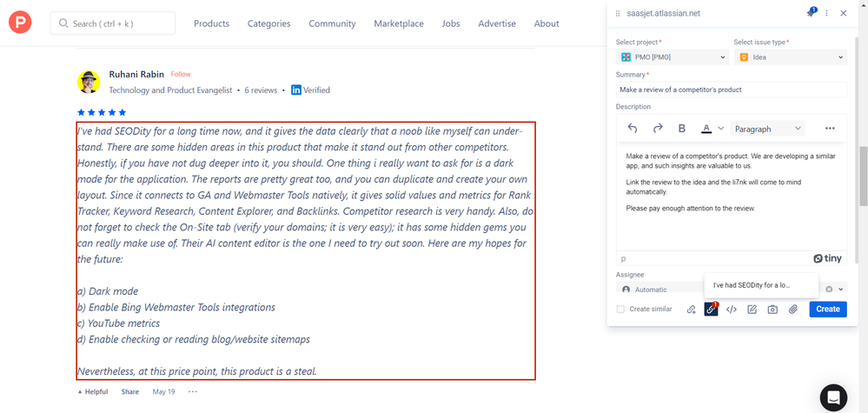Click the PMO project icon
The width and height of the screenshot is (868, 413).
click(x=626, y=57)
